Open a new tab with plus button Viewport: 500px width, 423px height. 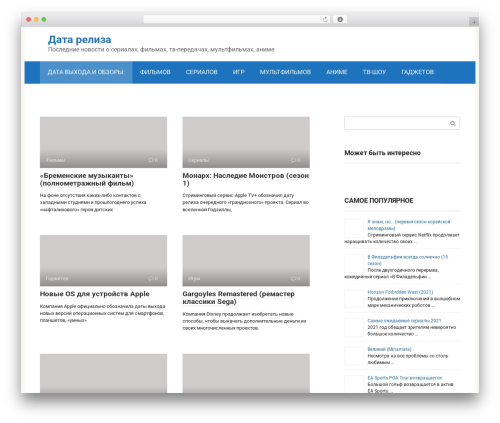tap(474, 22)
